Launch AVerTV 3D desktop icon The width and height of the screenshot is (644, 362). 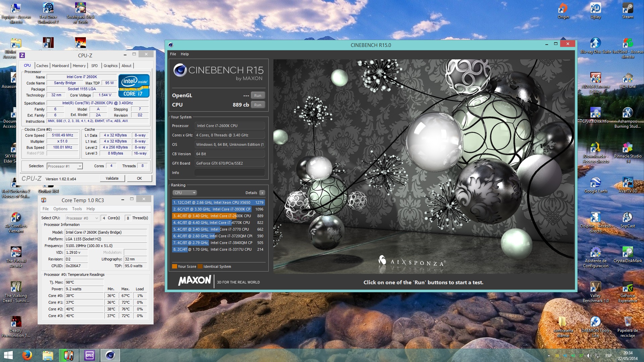point(628,185)
